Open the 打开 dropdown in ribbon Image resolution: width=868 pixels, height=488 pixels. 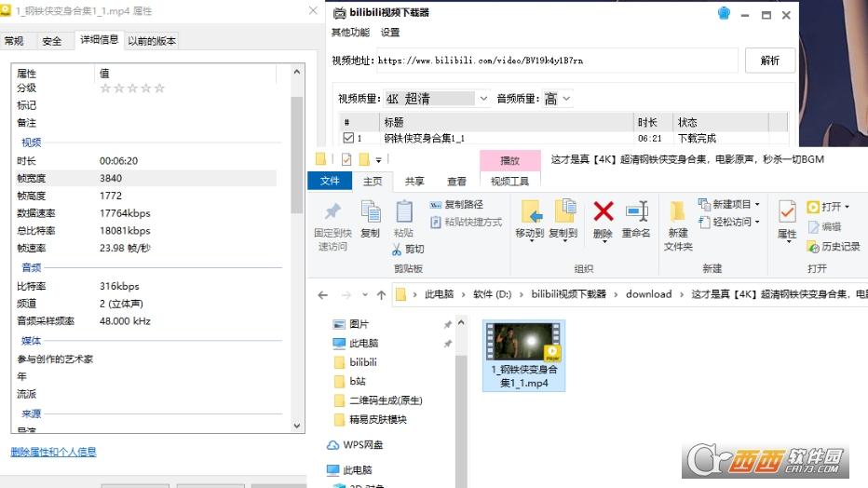(x=847, y=207)
